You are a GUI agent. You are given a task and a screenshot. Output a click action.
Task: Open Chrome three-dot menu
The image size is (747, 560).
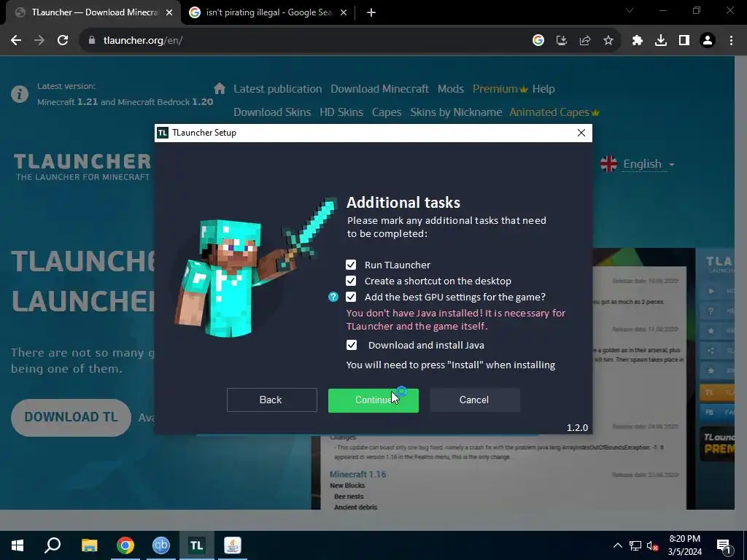pyautogui.click(x=731, y=41)
